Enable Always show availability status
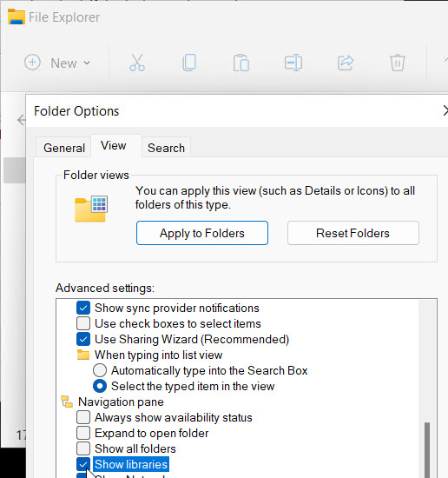 click(x=83, y=417)
